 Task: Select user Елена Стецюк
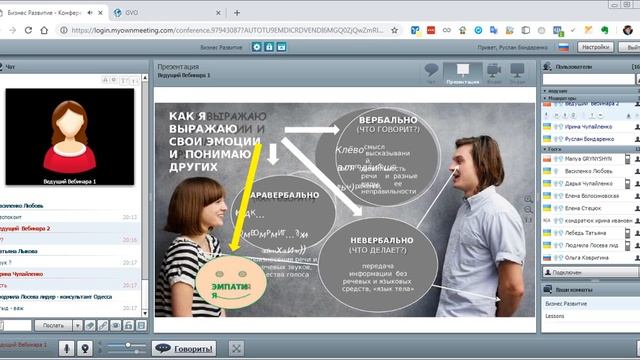(583, 208)
